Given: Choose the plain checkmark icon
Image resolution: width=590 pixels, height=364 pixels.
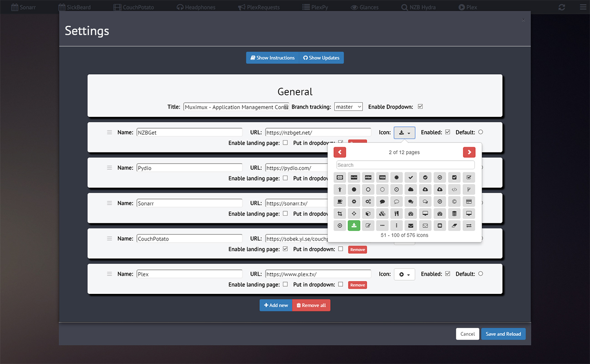Looking at the screenshot, I should pyautogui.click(x=411, y=177).
